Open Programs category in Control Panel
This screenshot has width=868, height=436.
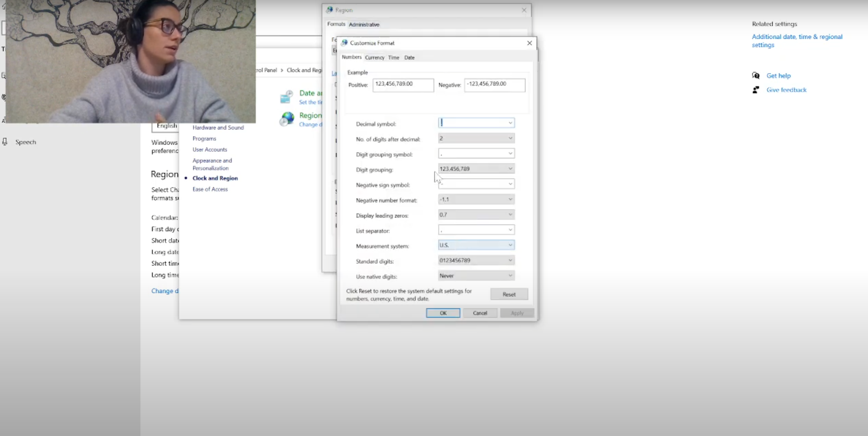[204, 138]
